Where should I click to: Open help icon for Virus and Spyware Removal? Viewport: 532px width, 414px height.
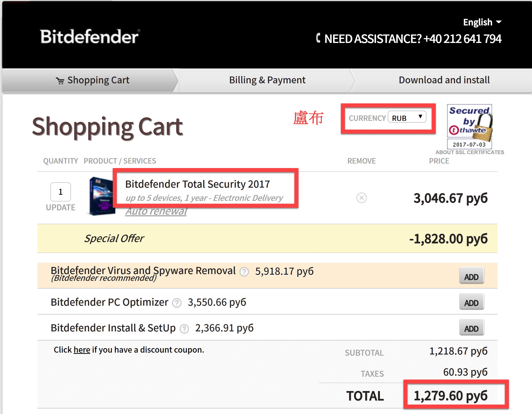pos(244,271)
